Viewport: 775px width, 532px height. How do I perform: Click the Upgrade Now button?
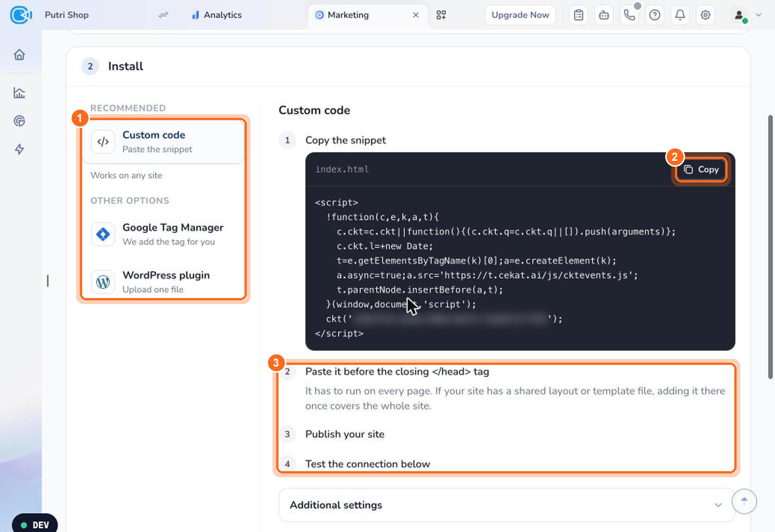pyautogui.click(x=520, y=15)
